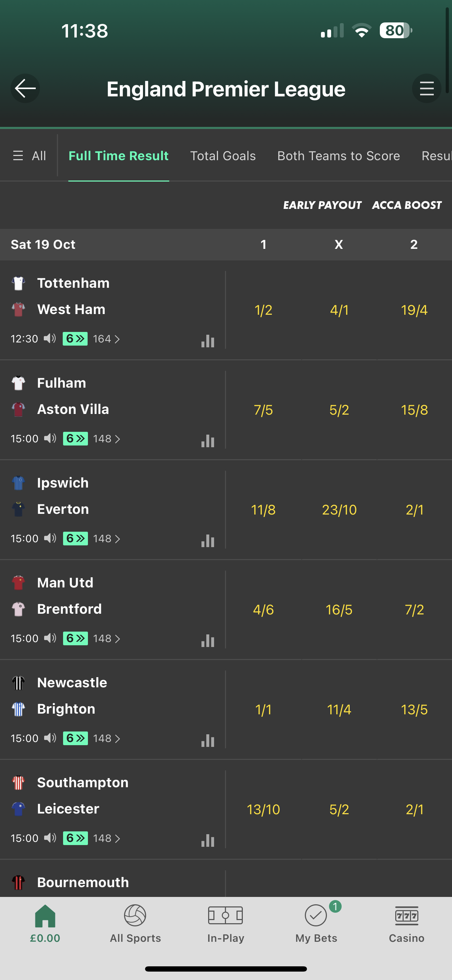452x980 pixels.
Task: Select the In-Play pitch icon
Action: [x=226, y=917]
